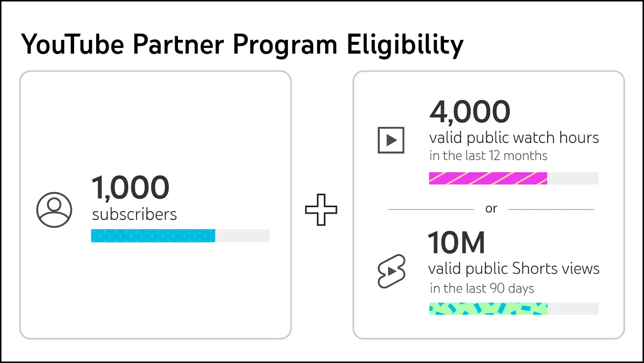Click the "1,000" subscribers number
Screen dimensions: 644x363
pos(130,187)
